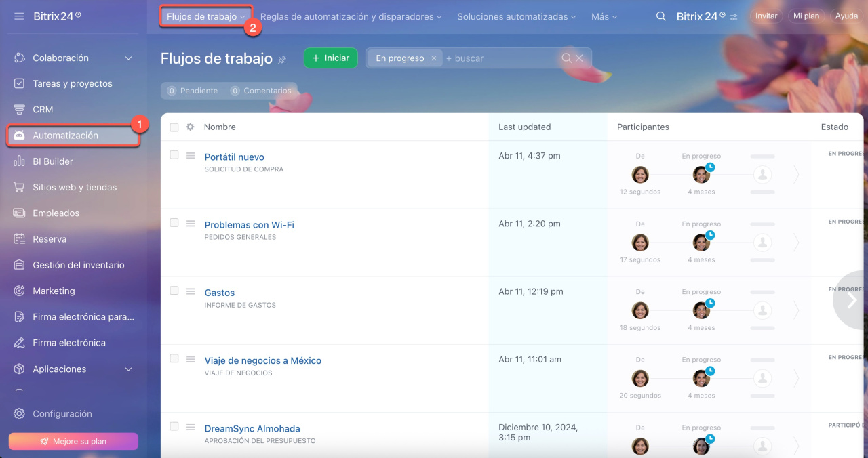Click the De avatar in Portátil nuevo row
This screenshot has height=458, width=868.
click(640, 175)
